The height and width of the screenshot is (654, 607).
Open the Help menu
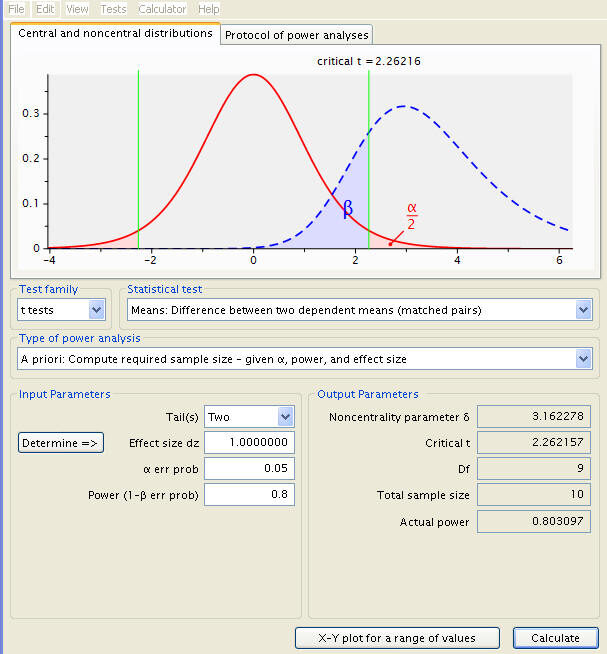(209, 9)
